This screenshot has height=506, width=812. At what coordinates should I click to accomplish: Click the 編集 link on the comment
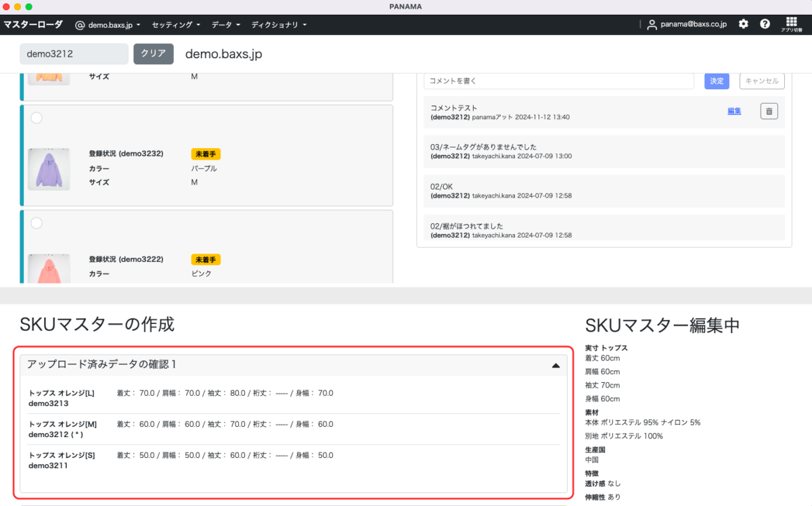[x=734, y=111]
